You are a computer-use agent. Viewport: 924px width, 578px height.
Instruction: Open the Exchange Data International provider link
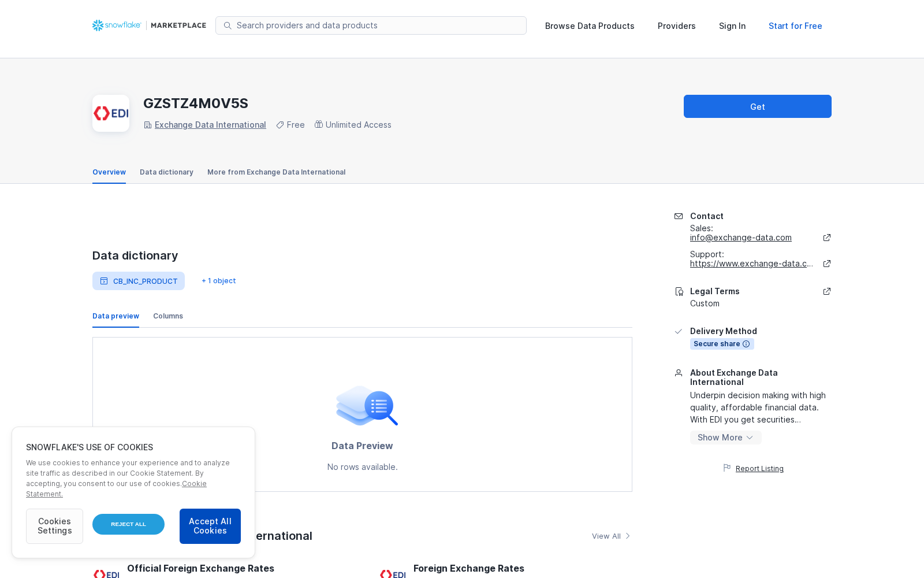pos(210,125)
